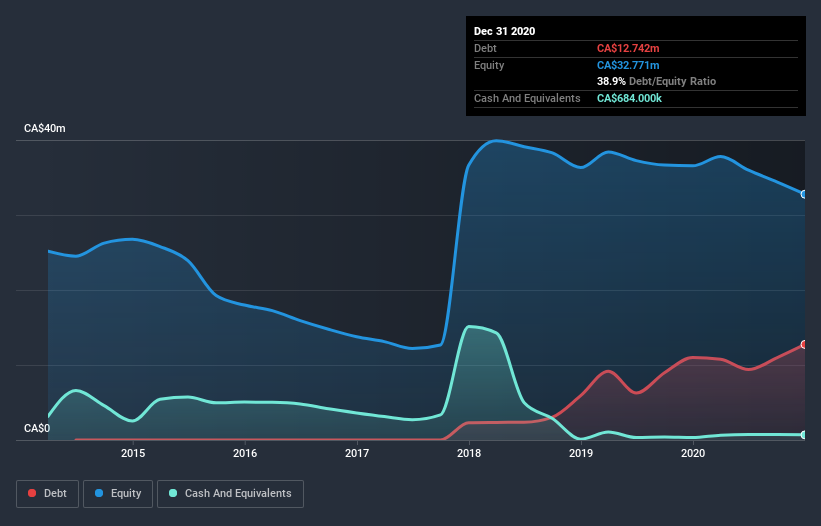Select the teal Cash end-point marker
Viewport: 821px width, 526px height.
pyautogui.click(x=804, y=435)
